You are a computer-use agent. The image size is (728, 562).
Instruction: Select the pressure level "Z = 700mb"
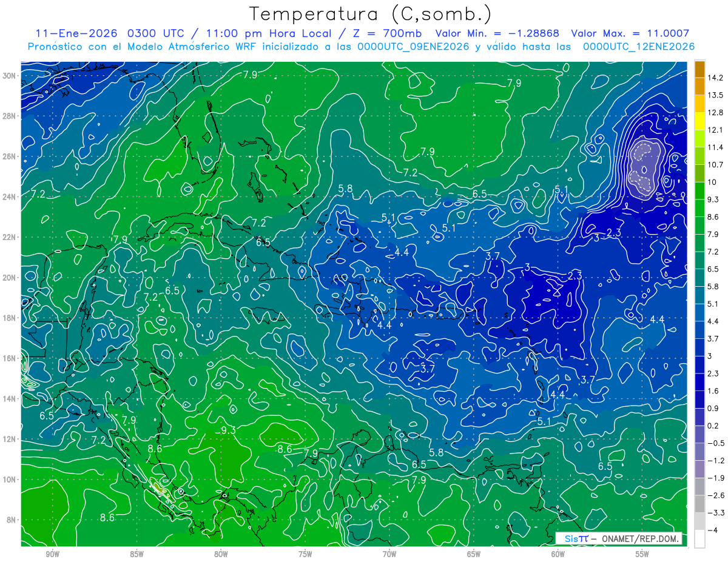pyautogui.click(x=386, y=33)
